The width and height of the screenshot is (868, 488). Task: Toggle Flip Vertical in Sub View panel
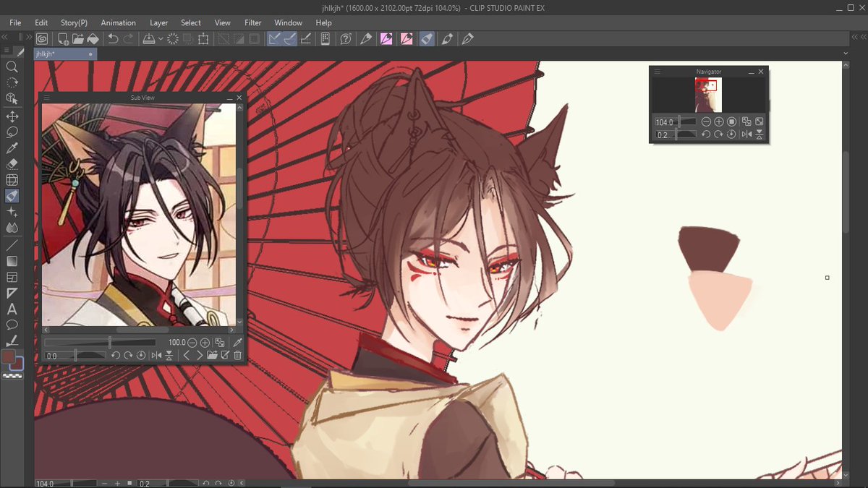169,355
